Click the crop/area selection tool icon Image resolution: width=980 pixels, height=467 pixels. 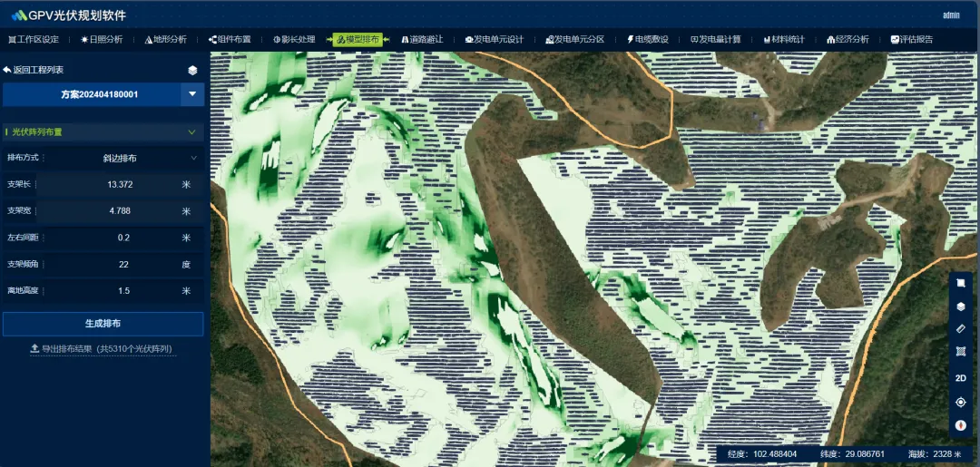tap(961, 283)
